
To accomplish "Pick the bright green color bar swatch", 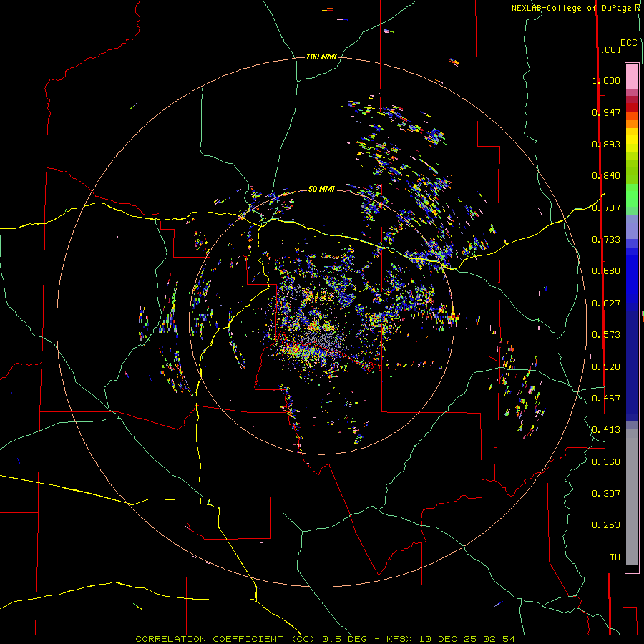I will pyautogui.click(x=632, y=195).
